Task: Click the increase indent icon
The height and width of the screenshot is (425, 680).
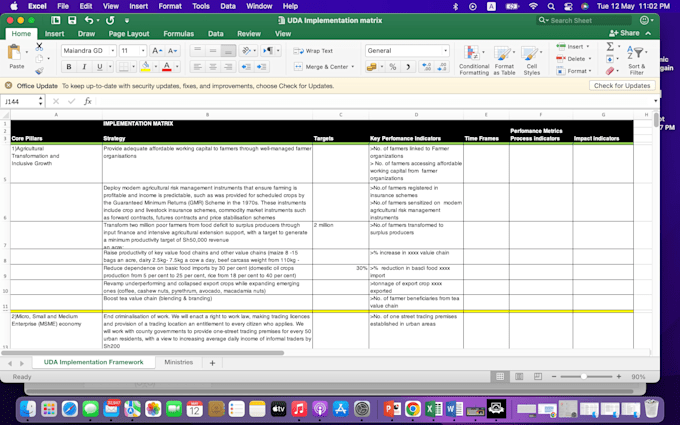Action: coord(262,67)
